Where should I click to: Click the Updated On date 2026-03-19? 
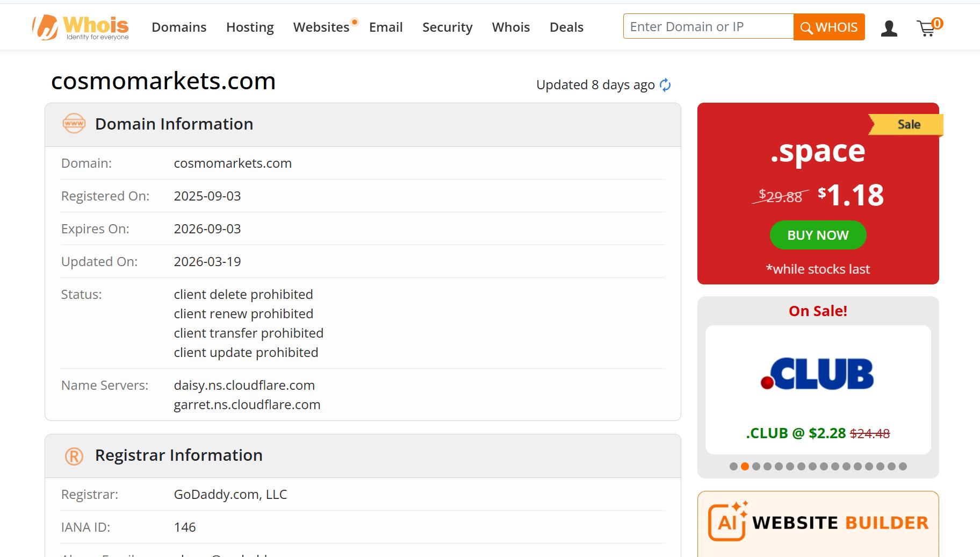(x=207, y=261)
